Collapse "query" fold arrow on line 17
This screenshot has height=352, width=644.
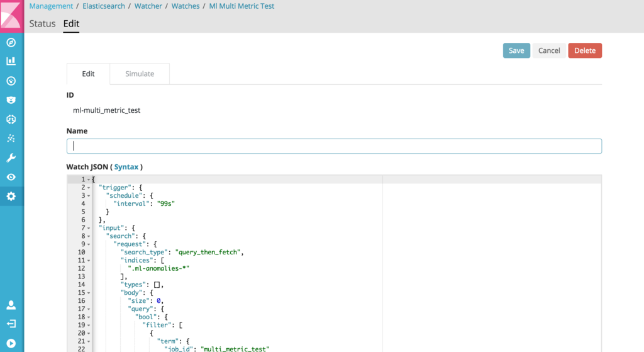coord(89,309)
